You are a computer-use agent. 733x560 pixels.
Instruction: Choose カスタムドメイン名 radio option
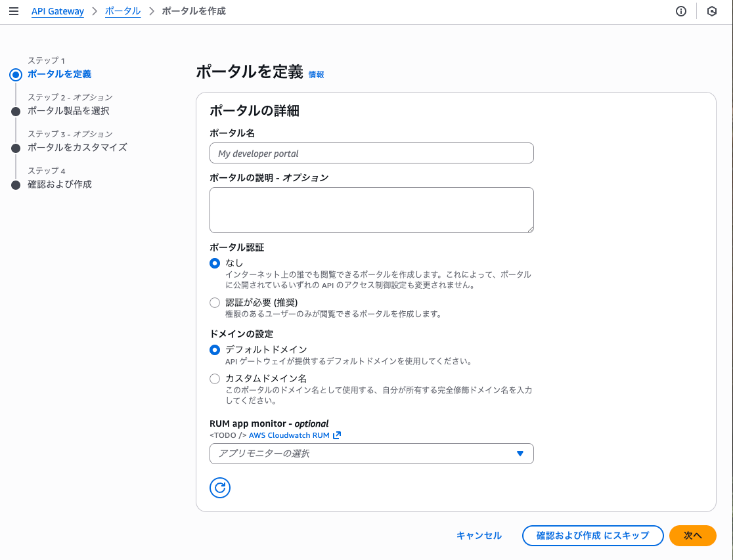215,379
